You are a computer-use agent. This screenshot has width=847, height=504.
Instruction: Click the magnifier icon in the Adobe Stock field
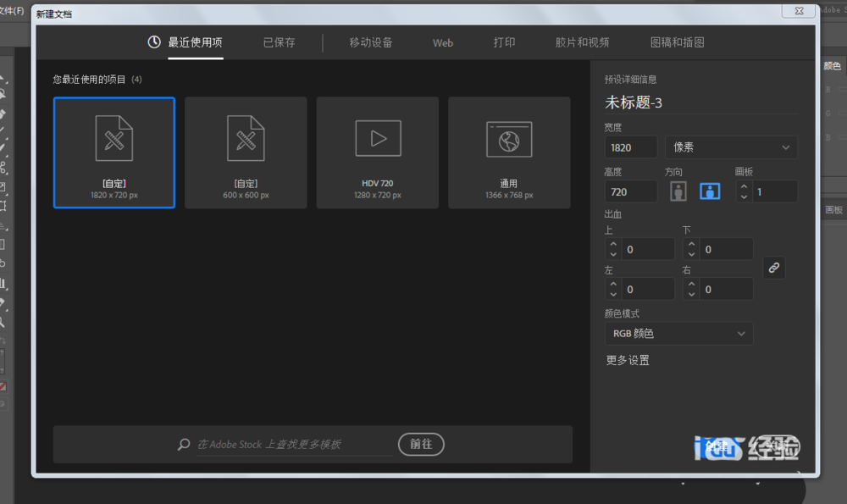click(x=183, y=444)
